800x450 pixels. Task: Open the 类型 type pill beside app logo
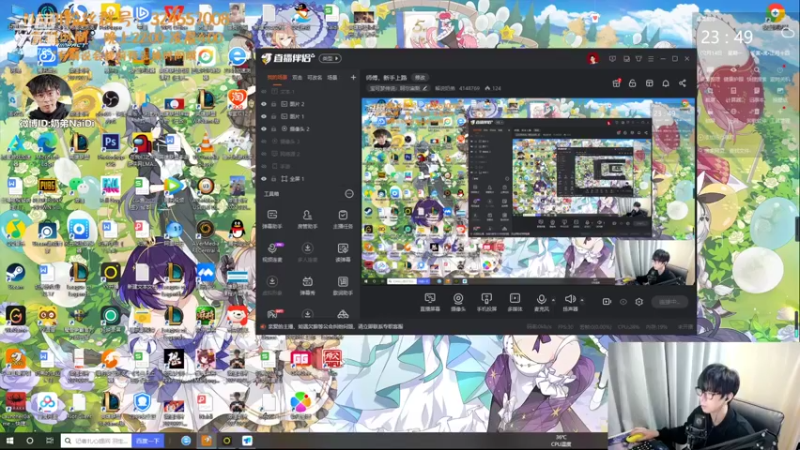(x=330, y=59)
